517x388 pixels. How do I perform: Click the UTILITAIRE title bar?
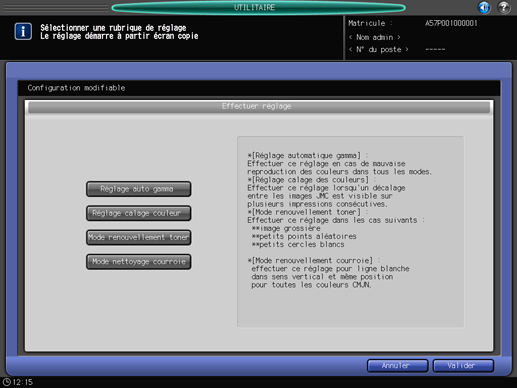pyautogui.click(x=258, y=7)
